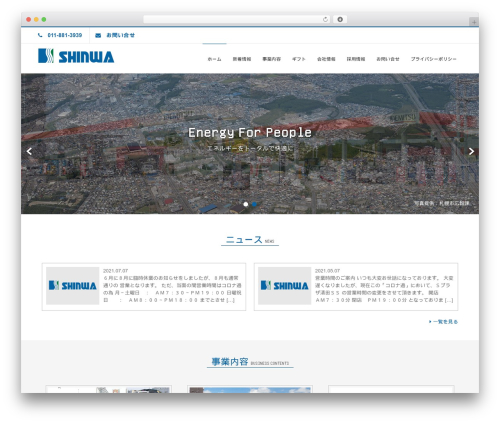The image size is (500, 423).
Task: Open the 2021.05.07 news article
Action: click(356, 287)
